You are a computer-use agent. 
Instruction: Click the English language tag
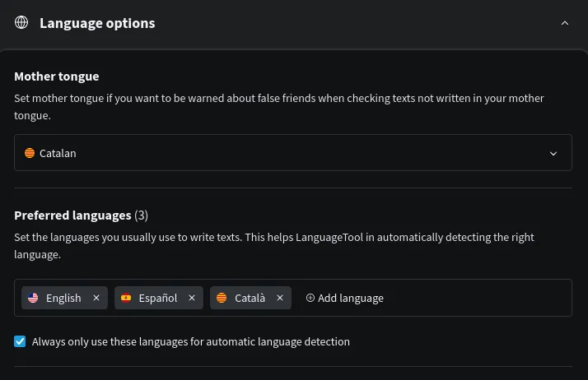pyautogui.click(x=63, y=298)
